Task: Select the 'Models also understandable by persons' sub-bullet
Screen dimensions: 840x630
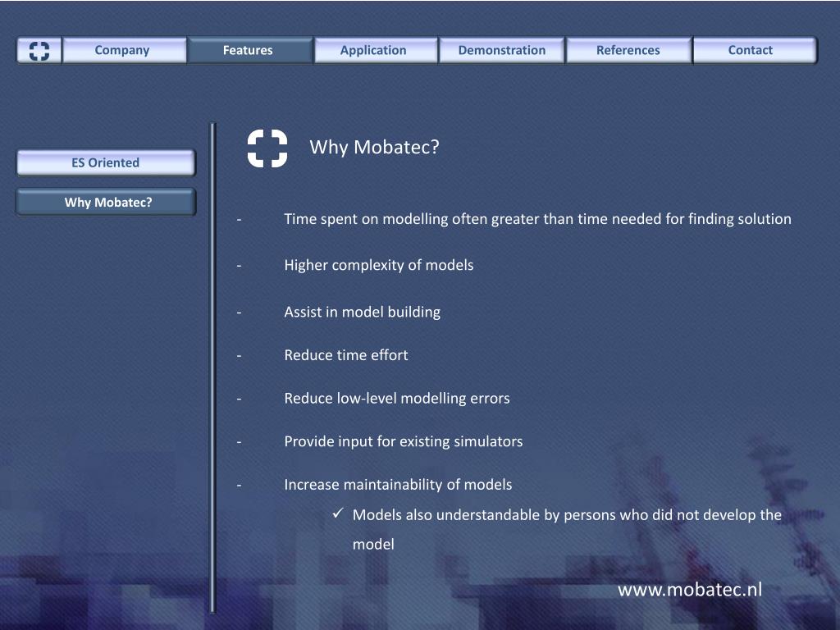Action: coord(567,529)
